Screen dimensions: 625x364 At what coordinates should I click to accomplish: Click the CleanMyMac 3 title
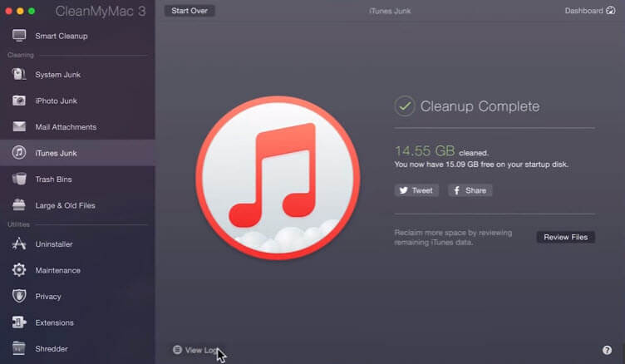pyautogui.click(x=101, y=11)
